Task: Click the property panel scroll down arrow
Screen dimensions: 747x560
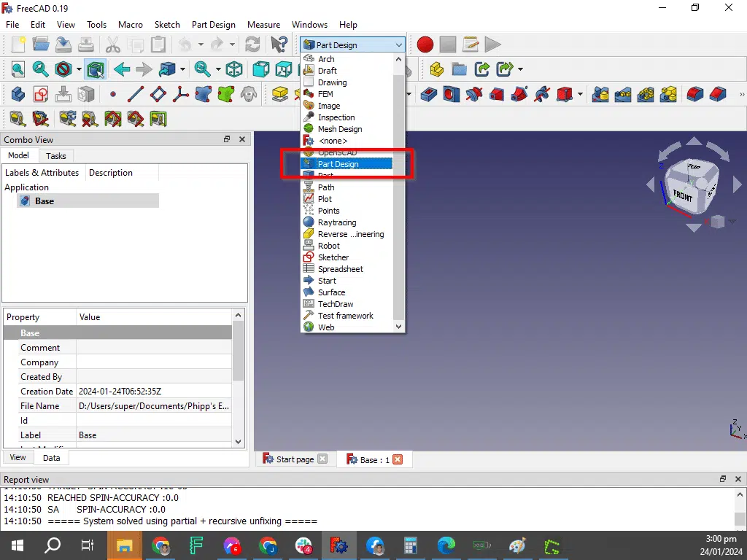Action: tap(239, 441)
